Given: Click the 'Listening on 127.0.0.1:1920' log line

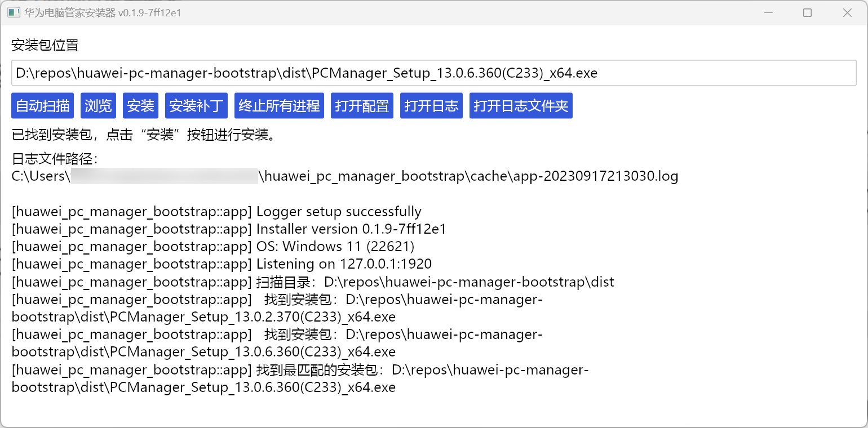Looking at the screenshot, I should (222, 264).
